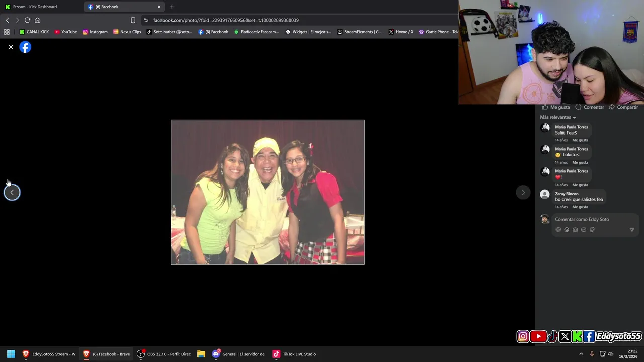This screenshot has width=644, height=362.
Task: Open Zaray Rincon's profile name
Action: click(x=567, y=194)
